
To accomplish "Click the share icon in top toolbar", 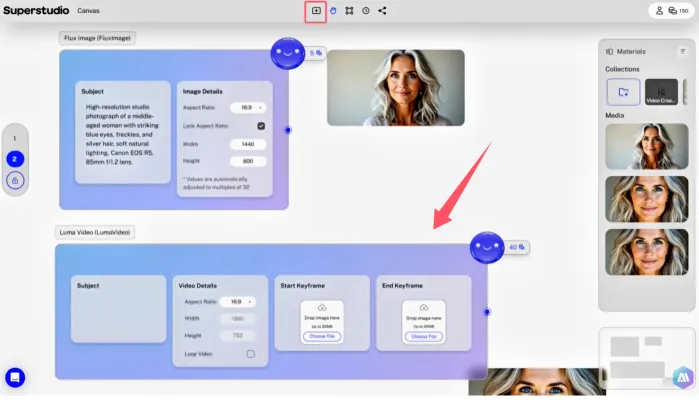I will point(382,11).
